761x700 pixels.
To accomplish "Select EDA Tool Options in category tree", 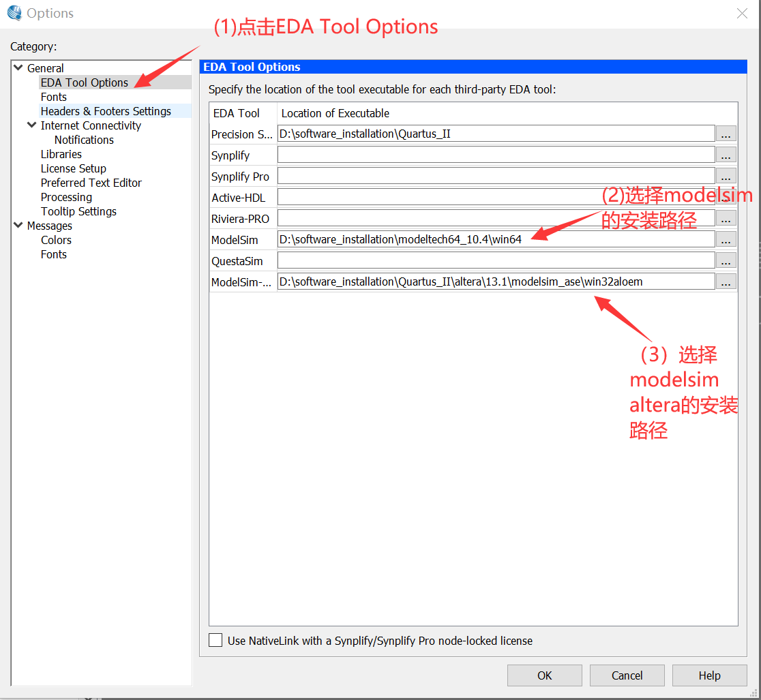I will (x=85, y=82).
